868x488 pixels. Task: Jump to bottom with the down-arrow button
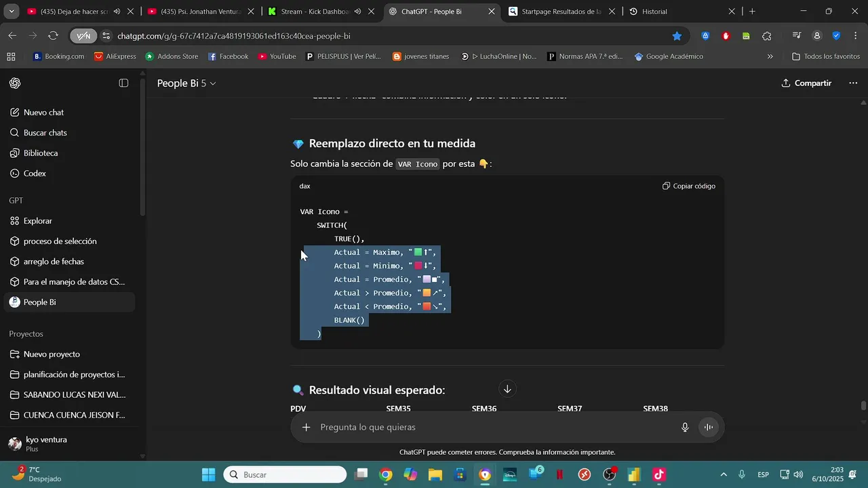pyautogui.click(x=507, y=389)
